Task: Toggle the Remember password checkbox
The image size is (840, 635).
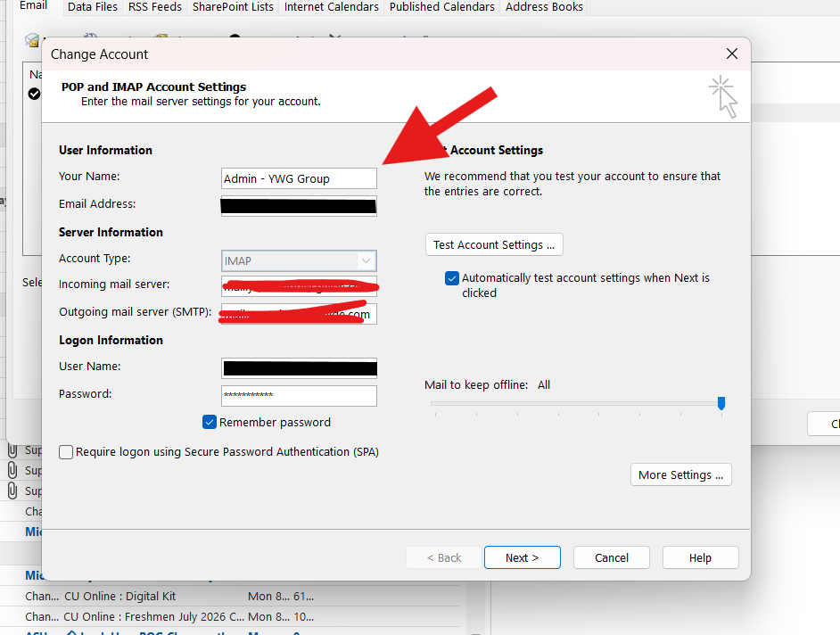Action: coord(210,422)
